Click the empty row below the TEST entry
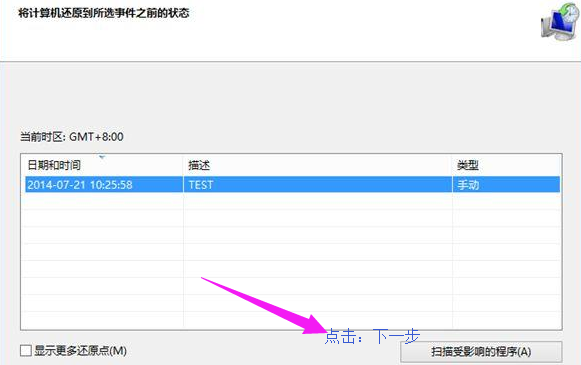581x365 pixels. (x=292, y=201)
